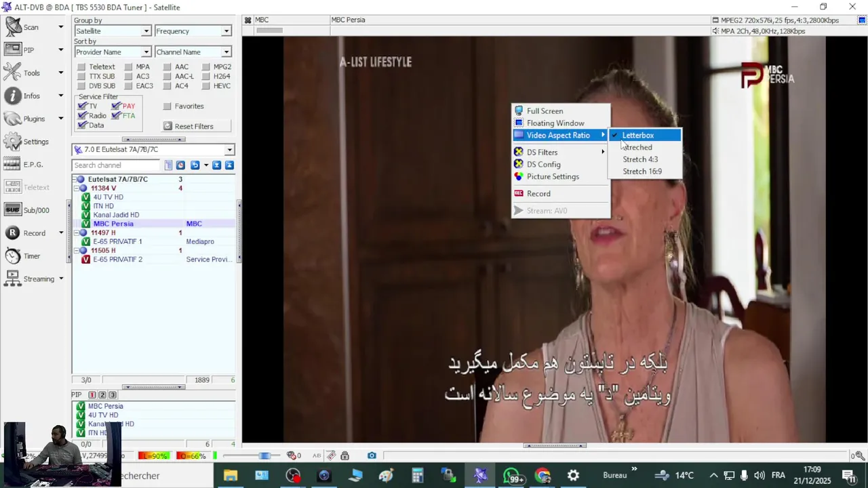Open the Tools sidebar entry
The image size is (868, 488).
[x=33, y=73]
